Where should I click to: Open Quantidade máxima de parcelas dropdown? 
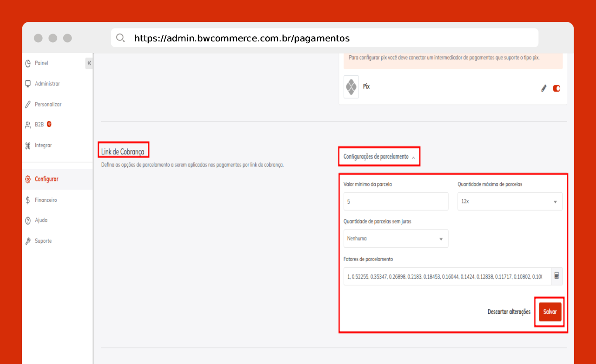pyautogui.click(x=510, y=202)
